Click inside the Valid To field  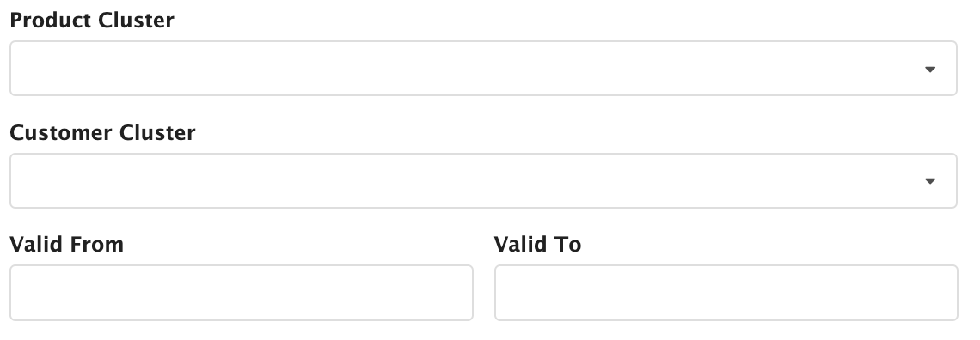click(726, 293)
